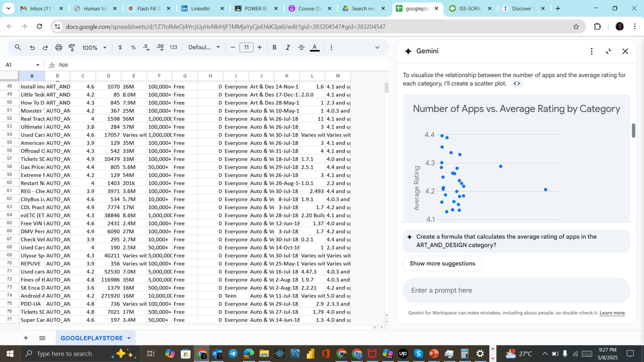Viewport: 644px width, 362px height.
Task: Open the GOOGLEPLAYSTORE sheet tab menu arrow
Action: point(128,338)
